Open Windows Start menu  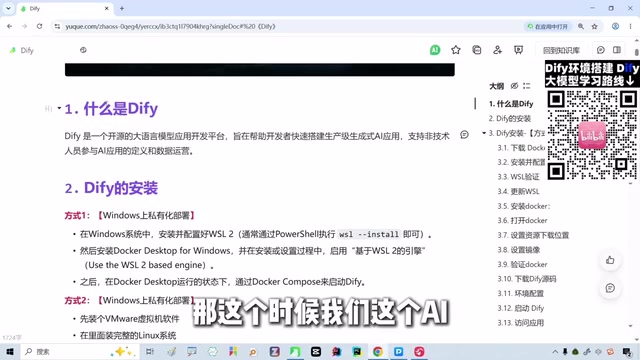click(x=10, y=351)
